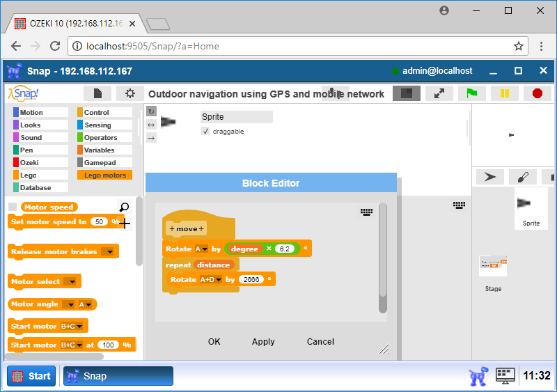Click the Ozeki robot tray icon
This screenshot has width=557, height=392.
[x=478, y=377]
